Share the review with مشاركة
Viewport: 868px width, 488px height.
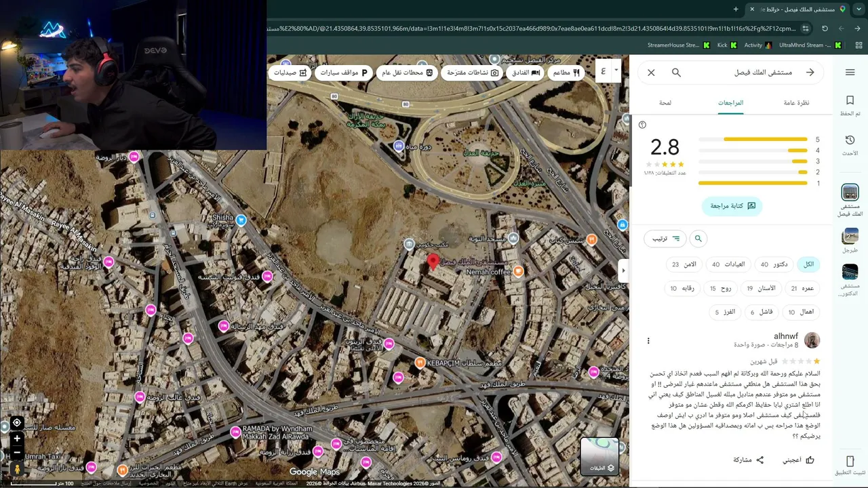point(749,460)
